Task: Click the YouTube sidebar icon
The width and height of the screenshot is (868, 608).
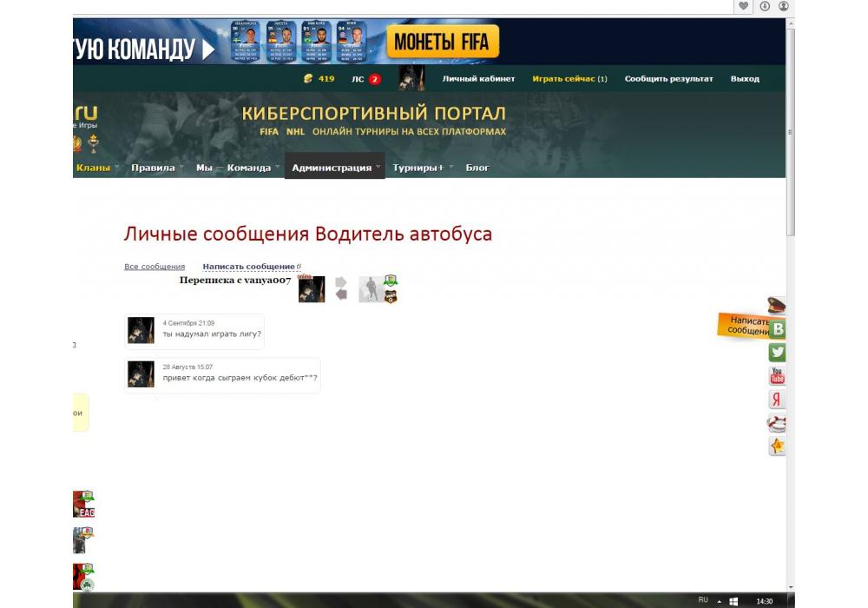Action: [777, 375]
